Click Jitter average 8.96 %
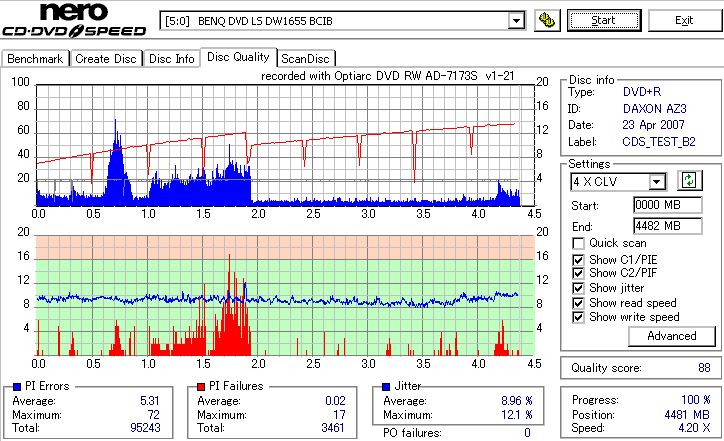The width and height of the screenshot is (724, 441). [517, 401]
